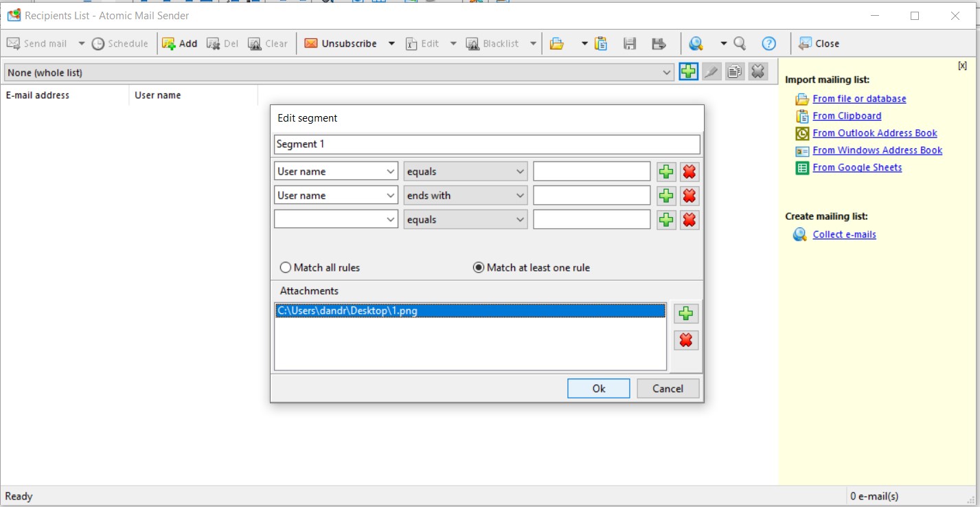Delete the ends with rule via red X

click(690, 196)
